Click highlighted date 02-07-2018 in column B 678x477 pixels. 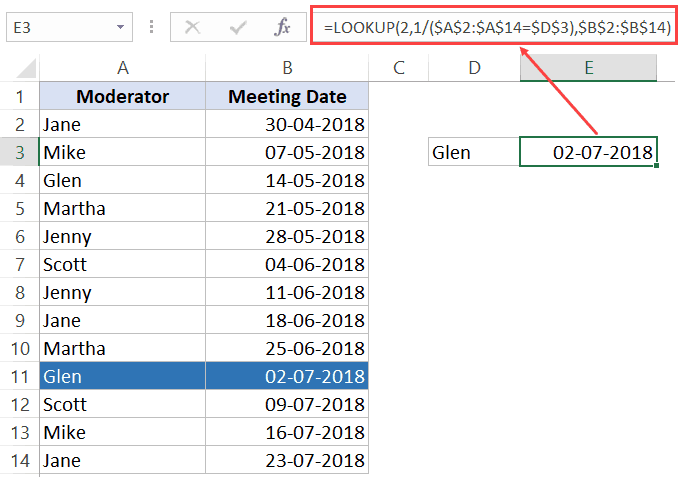coord(315,377)
